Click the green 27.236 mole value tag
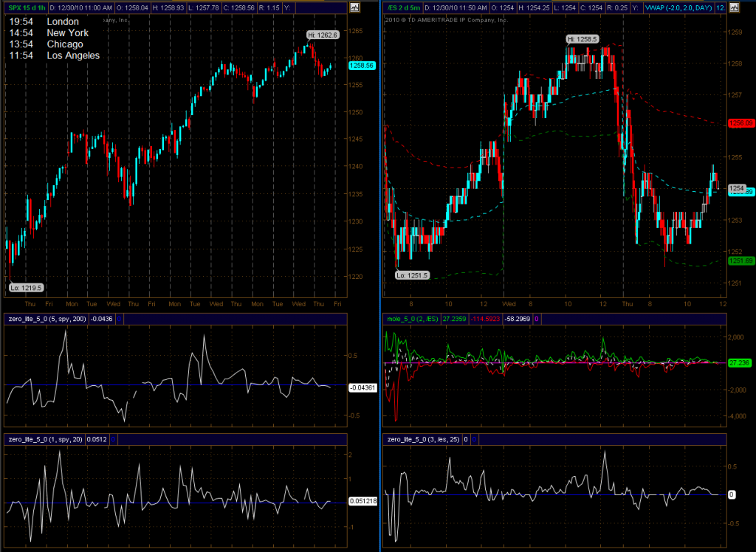 coord(738,363)
